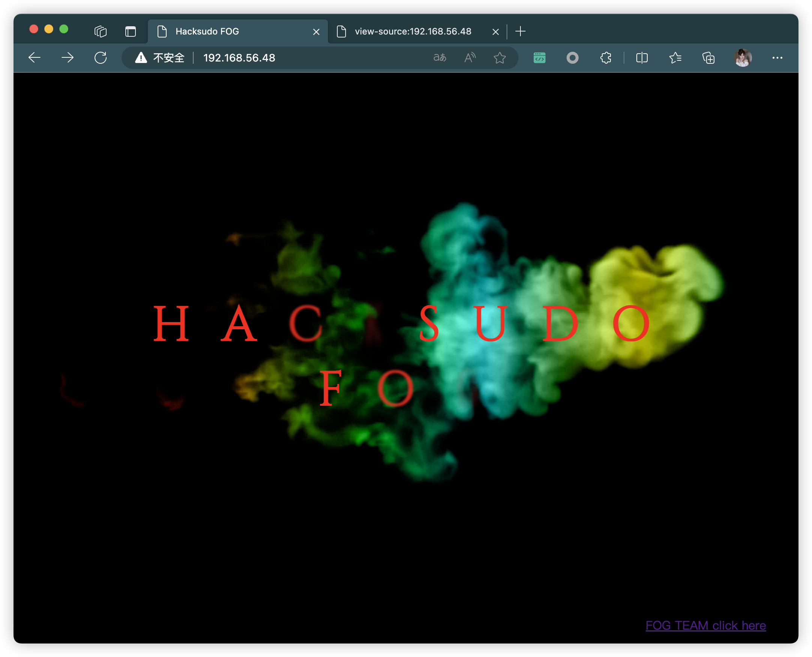The image size is (812, 657).
Task: Open the profile avatar menu
Action: tap(743, 57)
